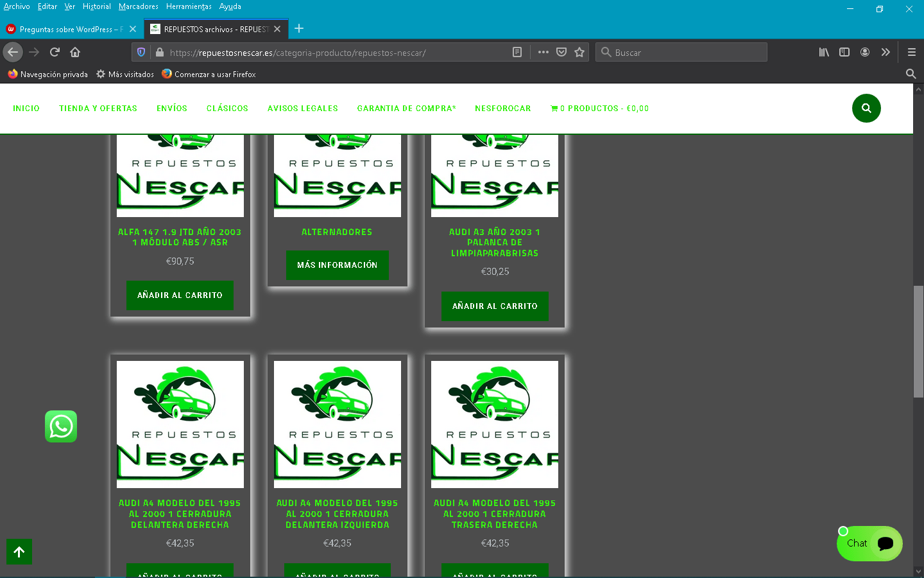
Task: Open a new tab with plus button
Action: pyautogui.click(x=299, y=28)
